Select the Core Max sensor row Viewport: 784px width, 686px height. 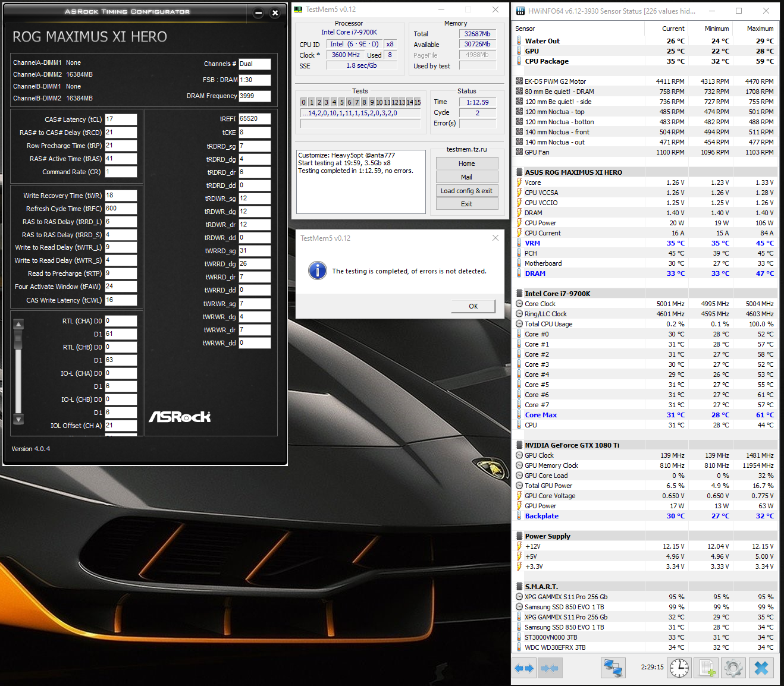644,415
